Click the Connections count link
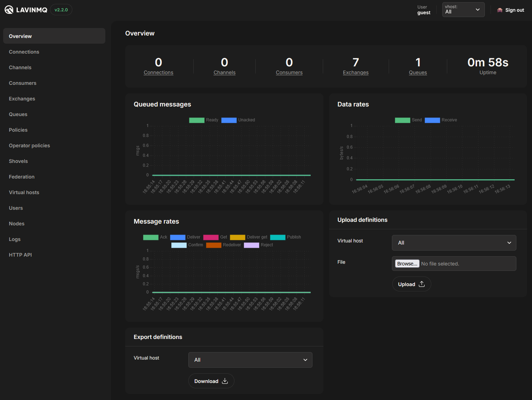 (x=159, y=72)
